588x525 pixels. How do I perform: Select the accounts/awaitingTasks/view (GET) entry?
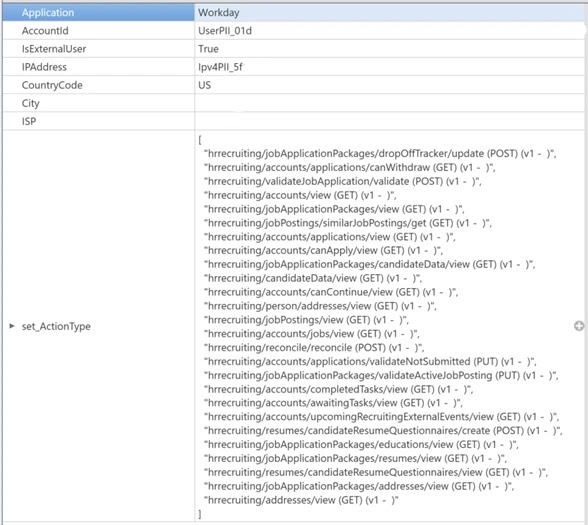[333, 403]
